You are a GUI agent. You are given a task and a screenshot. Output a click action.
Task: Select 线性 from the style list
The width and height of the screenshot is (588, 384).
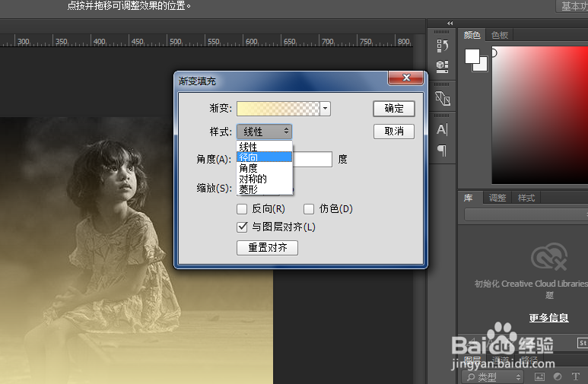pos(264,147)
